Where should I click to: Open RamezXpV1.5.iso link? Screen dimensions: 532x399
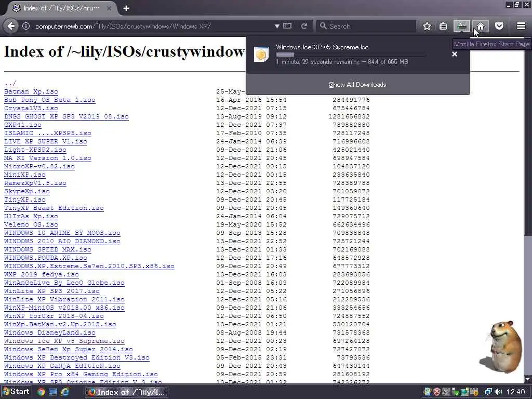(35, 183)
